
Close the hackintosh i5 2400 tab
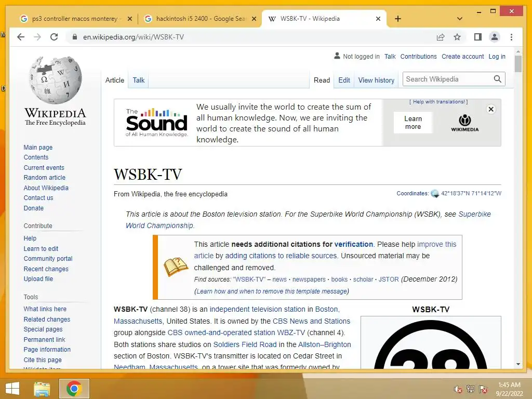pos(254,19)
